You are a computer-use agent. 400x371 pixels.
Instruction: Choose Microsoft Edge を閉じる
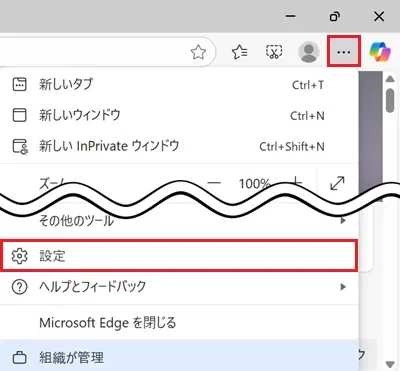pos(179,323)
